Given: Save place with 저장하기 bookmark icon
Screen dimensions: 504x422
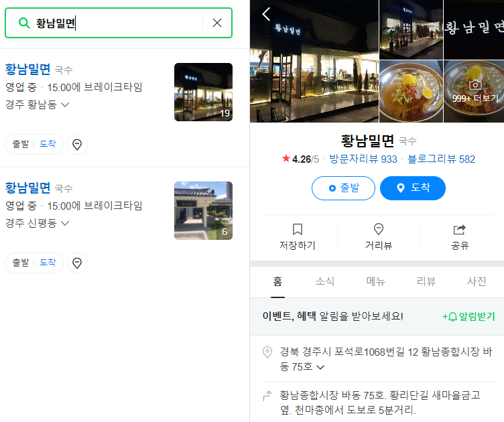Looking at the screenshot, I should tap(298, 229).
